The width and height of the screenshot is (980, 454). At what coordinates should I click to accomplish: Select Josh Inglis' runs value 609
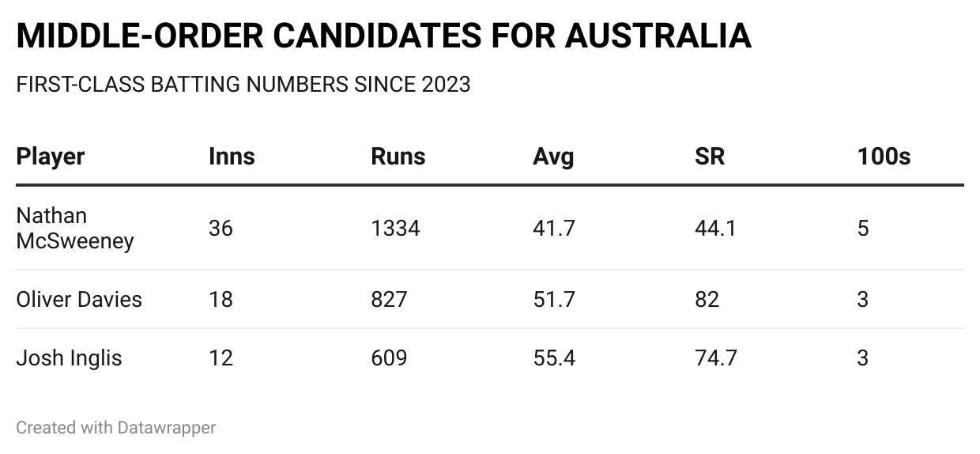click(389, 358)
